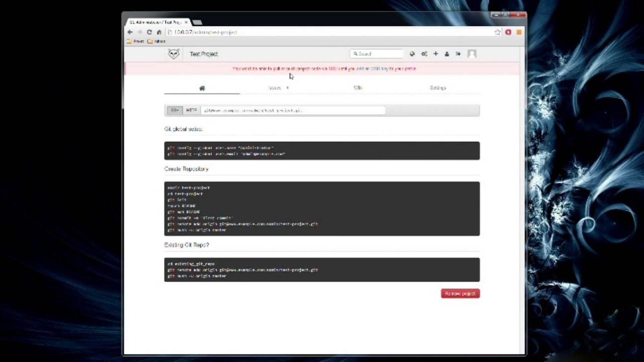
Task: Click the browser Forward arrow
Action: click(139, 32)
